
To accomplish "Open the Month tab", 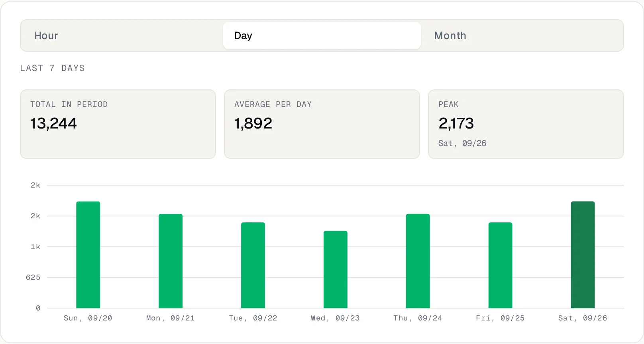I will point(522,36).
